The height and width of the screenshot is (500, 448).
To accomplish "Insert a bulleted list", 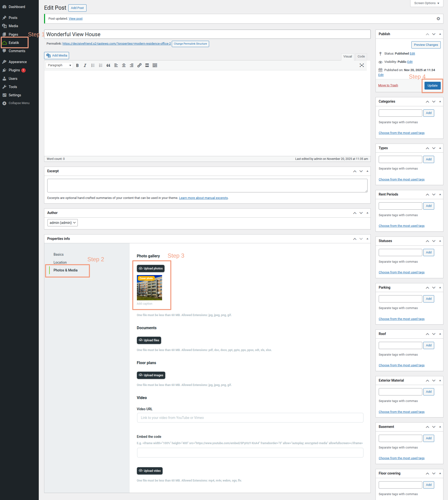I will point(93,65).
